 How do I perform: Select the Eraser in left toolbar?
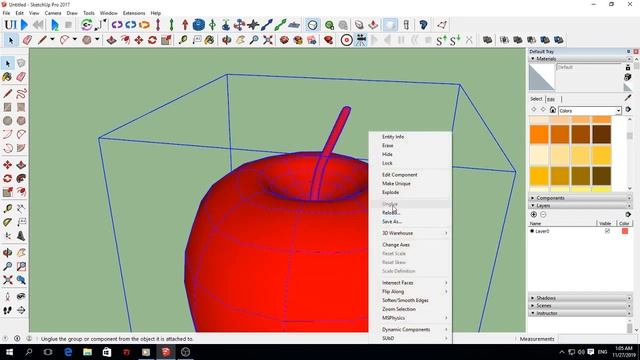pyautogui.click(x=21, y=77)
